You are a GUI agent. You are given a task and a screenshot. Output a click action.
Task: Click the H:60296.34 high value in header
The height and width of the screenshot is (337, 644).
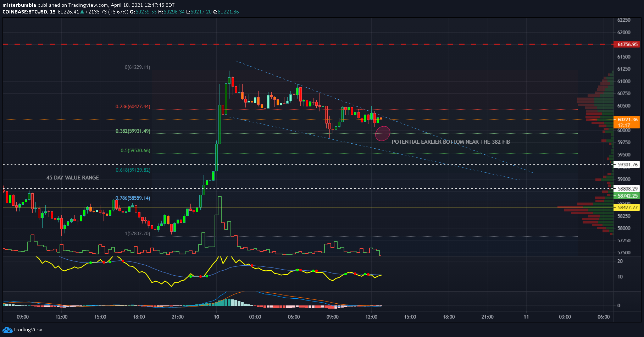[x=171, y=12]
